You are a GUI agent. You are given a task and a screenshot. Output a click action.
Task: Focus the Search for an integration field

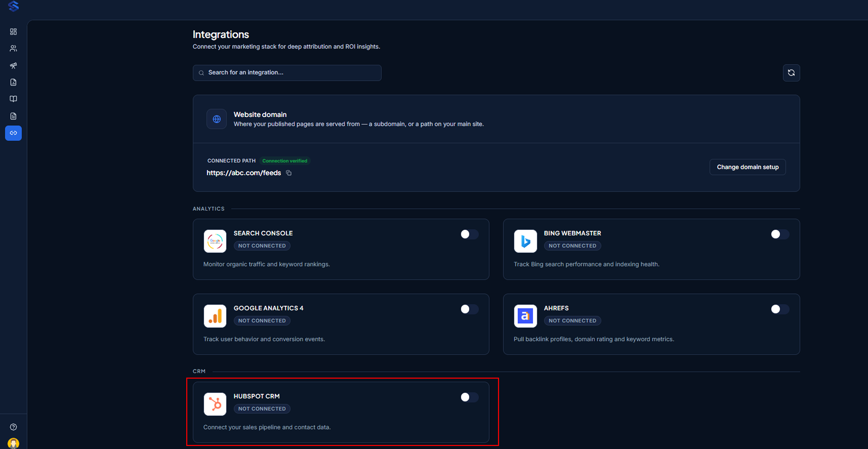(x=287, y=73)
